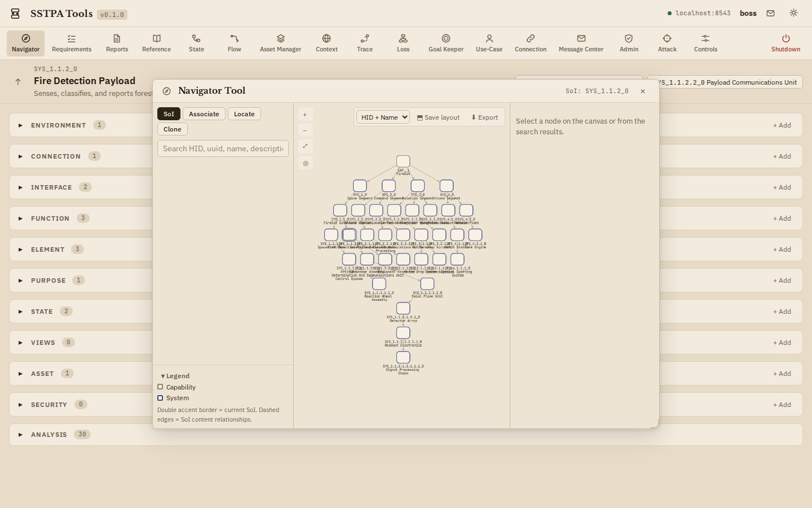This screenshot has height=508, width=812.
Task: Collapse the Legend section
Action: pos(175,376)
